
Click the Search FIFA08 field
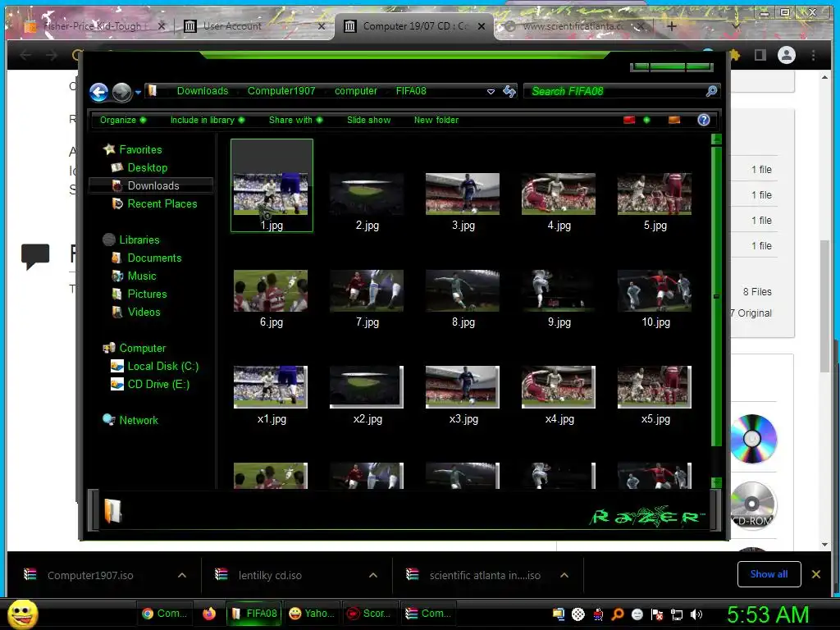click(x=622, y=91)
